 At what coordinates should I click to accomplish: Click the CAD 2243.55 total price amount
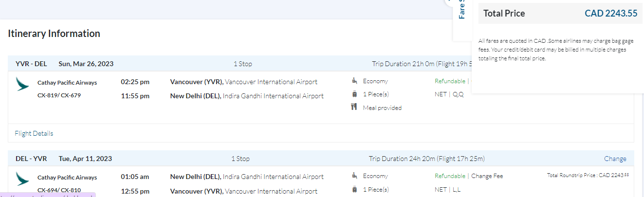(x=611, y=14)
